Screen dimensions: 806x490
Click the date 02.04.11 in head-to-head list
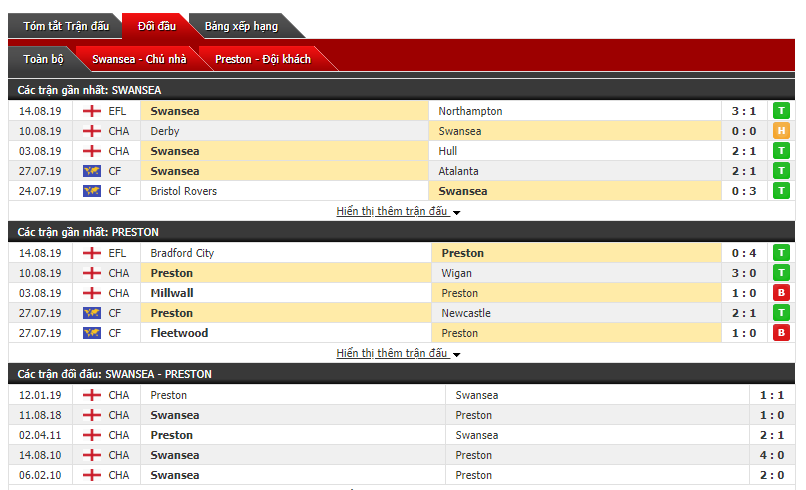point(40,434)
